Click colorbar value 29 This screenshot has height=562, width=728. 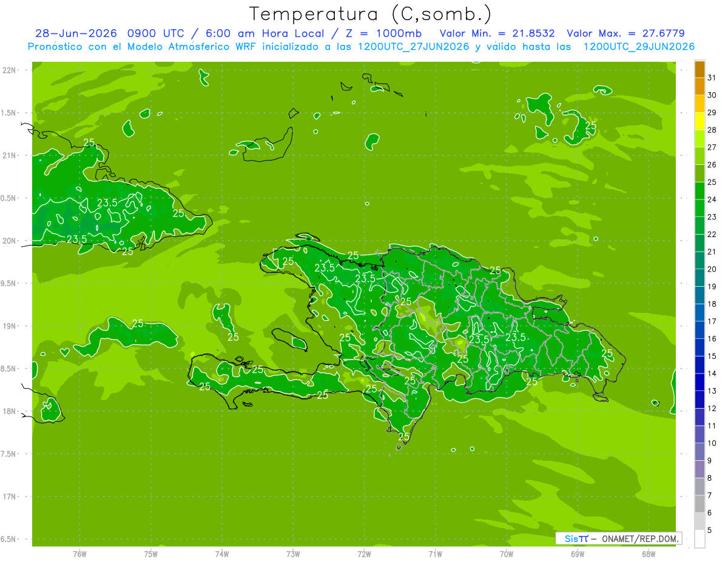coord(712,113)
